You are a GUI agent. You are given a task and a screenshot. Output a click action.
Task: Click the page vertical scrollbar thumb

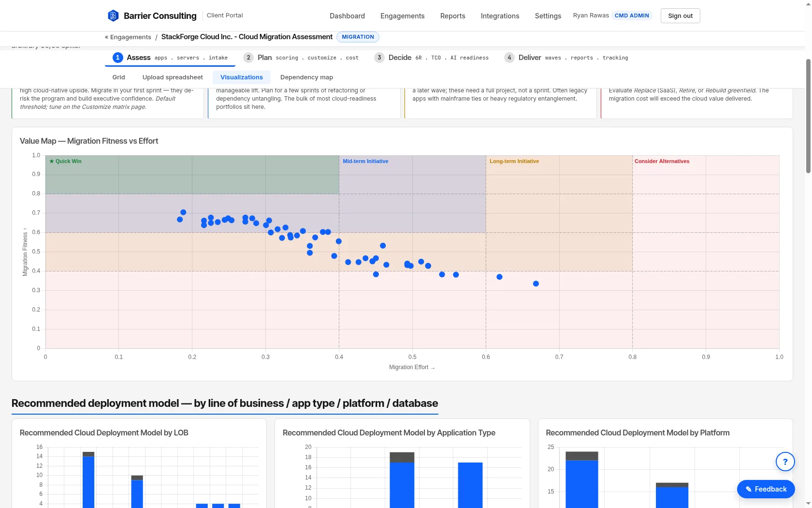tap(808, 116)
